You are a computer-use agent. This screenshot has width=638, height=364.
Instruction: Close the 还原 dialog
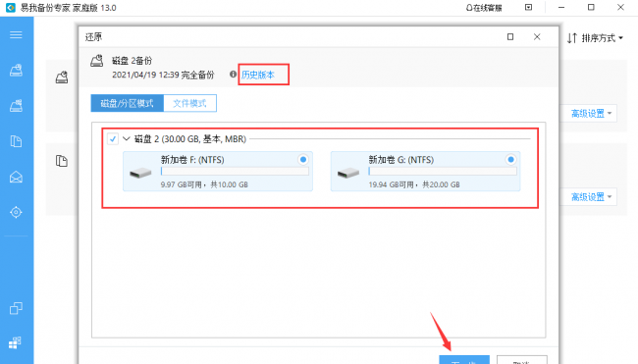[537, 37]
